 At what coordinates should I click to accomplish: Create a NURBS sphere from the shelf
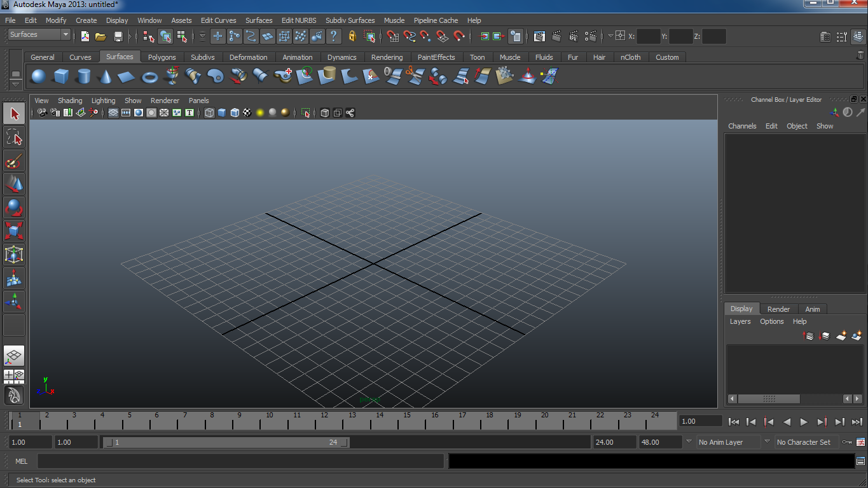39,76
